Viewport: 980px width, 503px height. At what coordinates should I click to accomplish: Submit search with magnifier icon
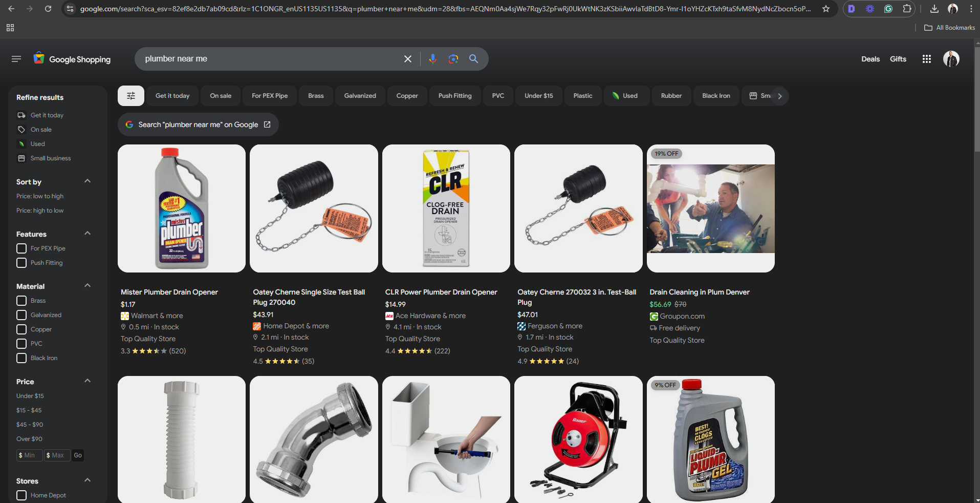pos(474,59)
